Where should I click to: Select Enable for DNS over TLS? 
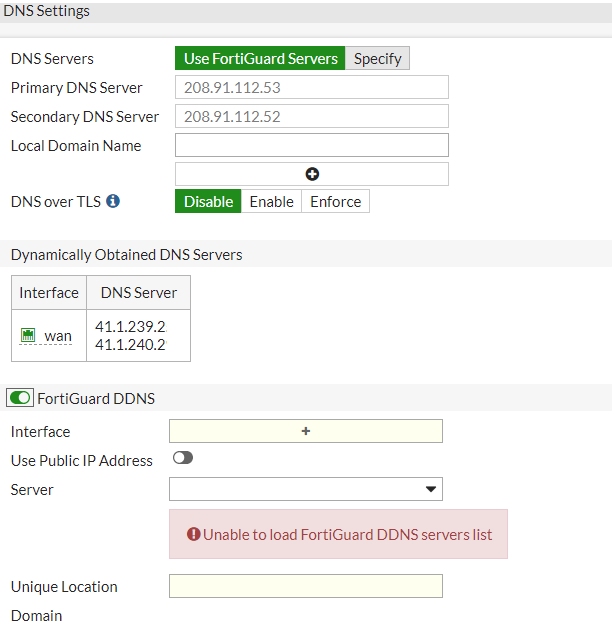pos(271,201)
